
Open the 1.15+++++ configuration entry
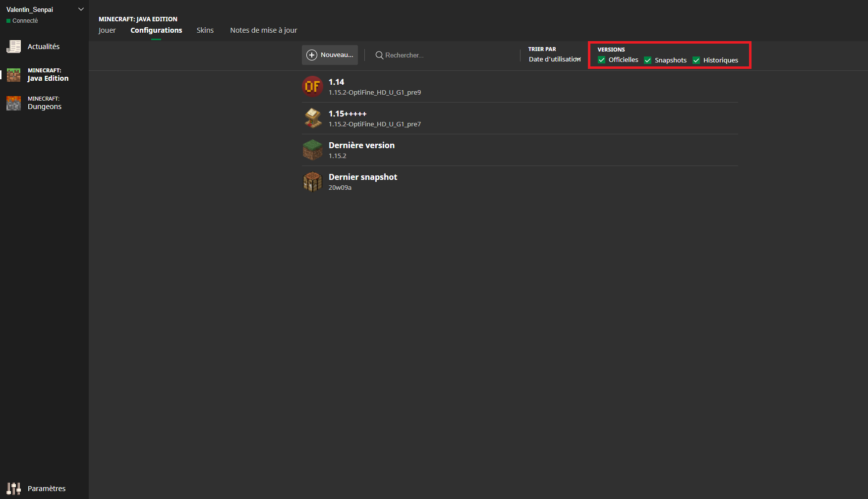click(520, 118)
